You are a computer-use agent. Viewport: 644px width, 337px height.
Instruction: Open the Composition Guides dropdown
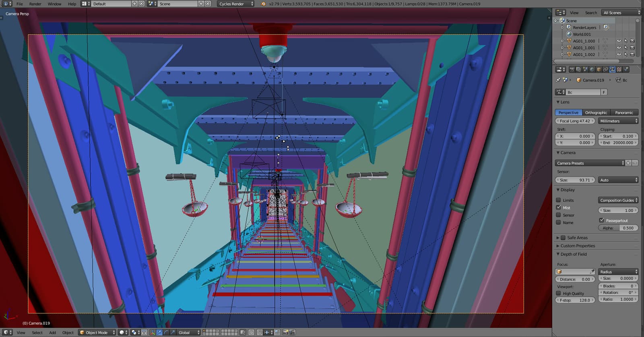click(x=618, y=200)
